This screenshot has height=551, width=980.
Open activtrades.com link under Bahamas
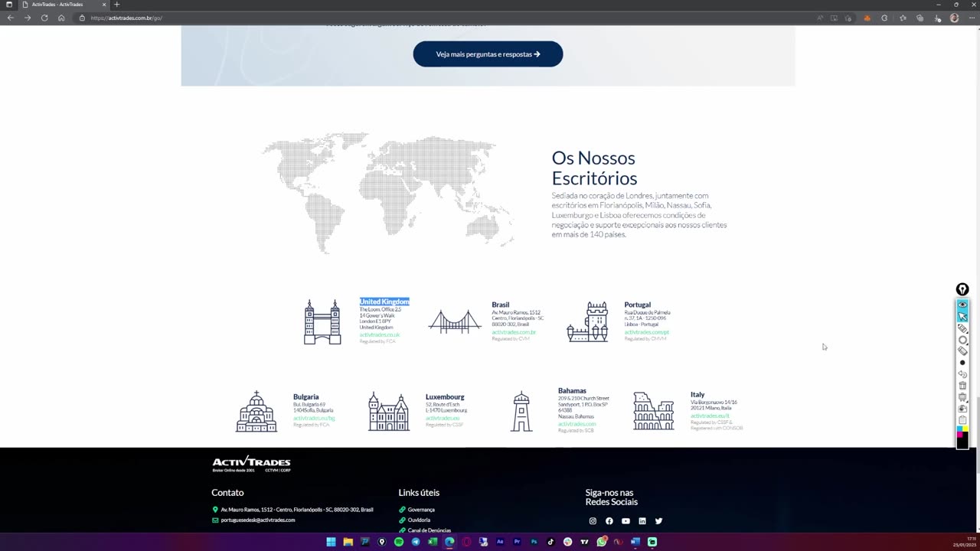(577, 424)
